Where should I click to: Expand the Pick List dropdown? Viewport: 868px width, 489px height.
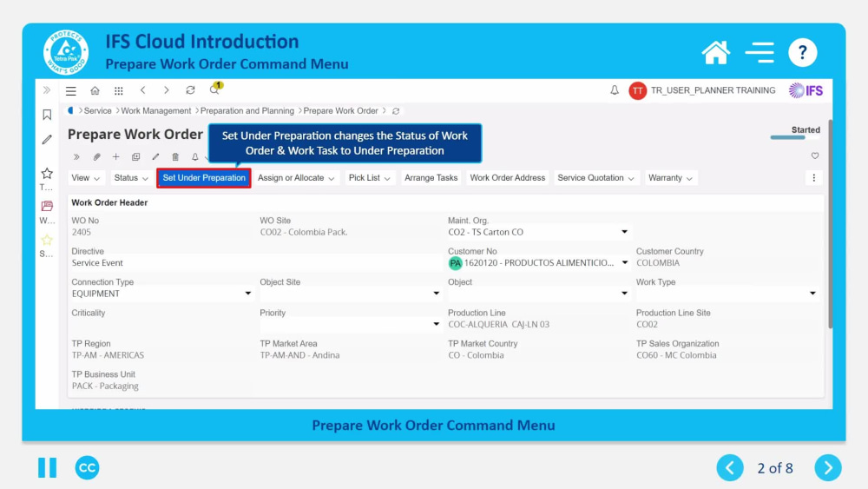click(369, 178)
